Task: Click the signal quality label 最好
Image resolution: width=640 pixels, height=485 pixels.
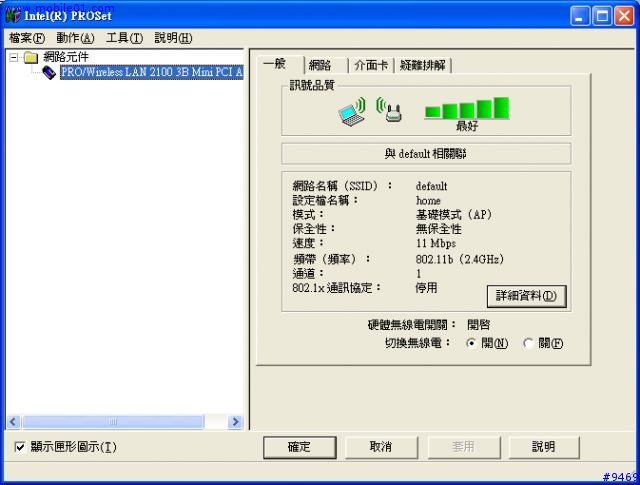Action: click(x=467, y=126)
